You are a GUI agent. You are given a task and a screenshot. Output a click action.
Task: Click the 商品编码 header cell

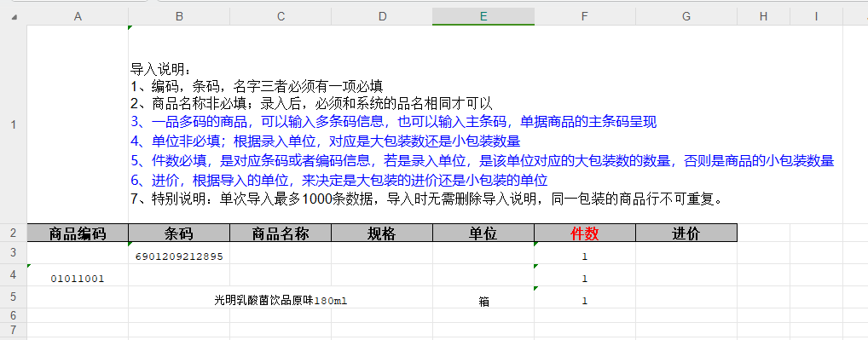click(x=78, y=233)
